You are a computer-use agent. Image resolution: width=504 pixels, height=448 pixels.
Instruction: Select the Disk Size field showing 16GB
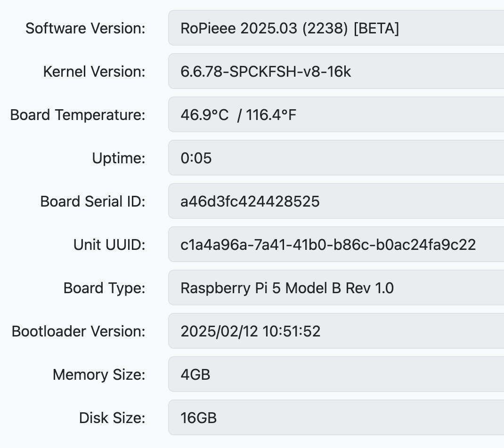336,418
